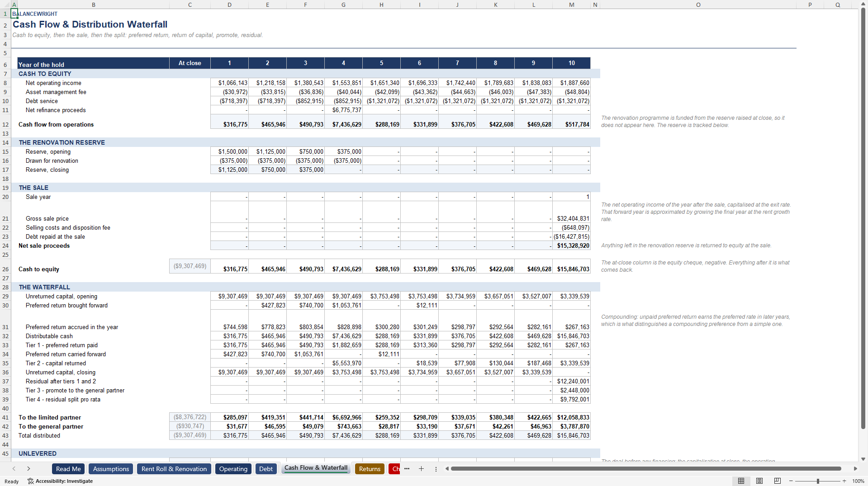This screenshot has height=486, width=868.
Task: Switch to the Assumptions sheet tab
Action: pyautogui.click(x=111, y=469)
